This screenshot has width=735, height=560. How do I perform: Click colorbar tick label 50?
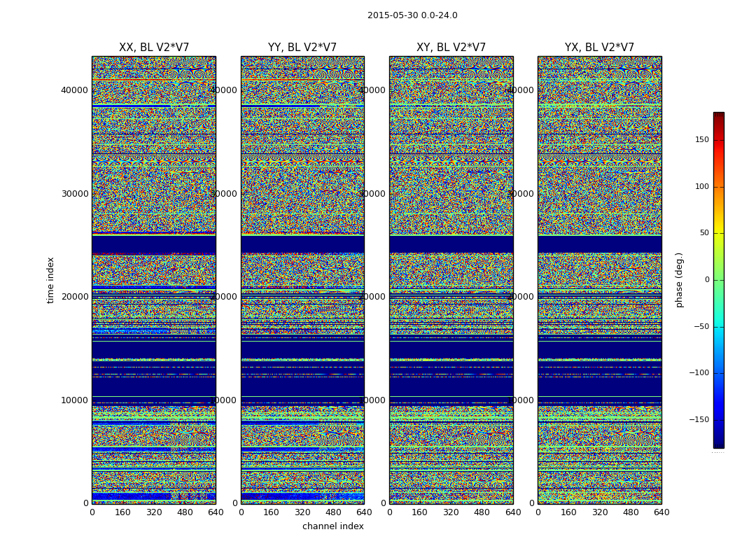point(703,233)
